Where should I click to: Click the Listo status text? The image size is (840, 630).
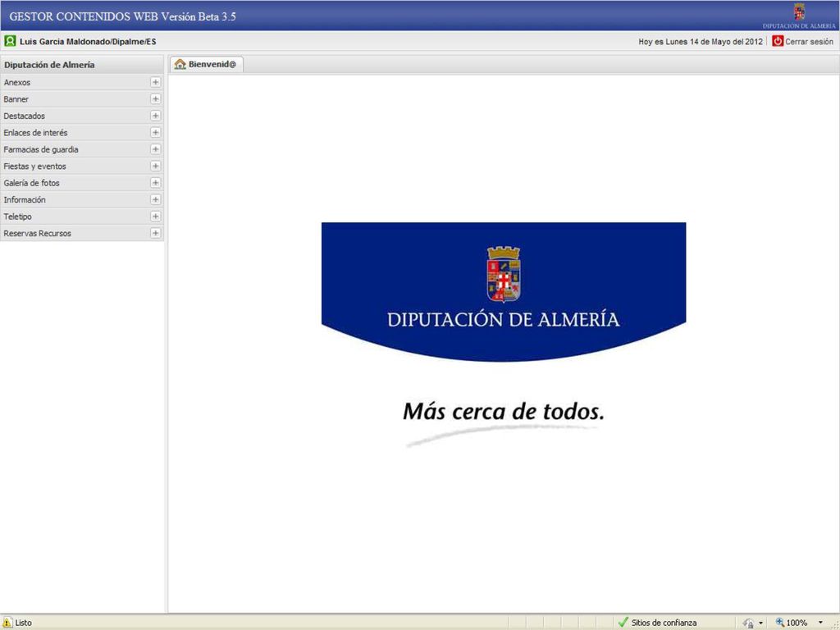(x=24, y=623)
